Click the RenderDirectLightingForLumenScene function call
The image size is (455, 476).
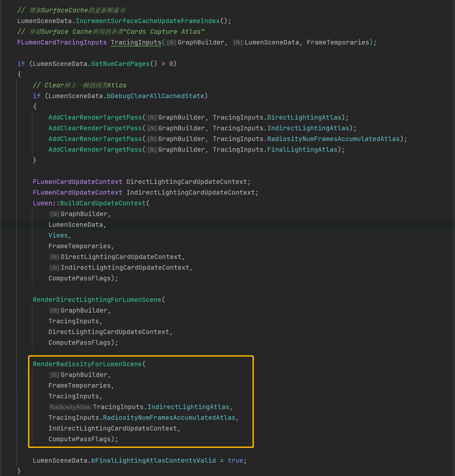click(x=97, y=300)
